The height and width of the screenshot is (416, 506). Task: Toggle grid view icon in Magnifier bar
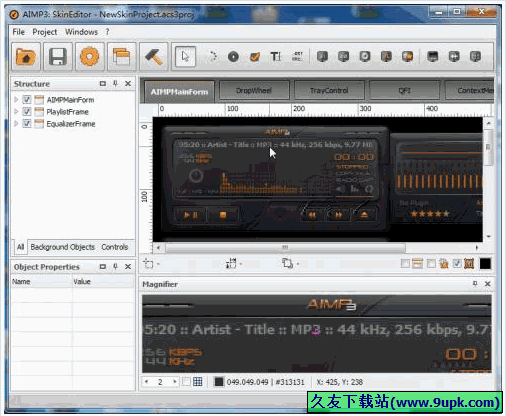pyautogui.click(x=198, y=382)
